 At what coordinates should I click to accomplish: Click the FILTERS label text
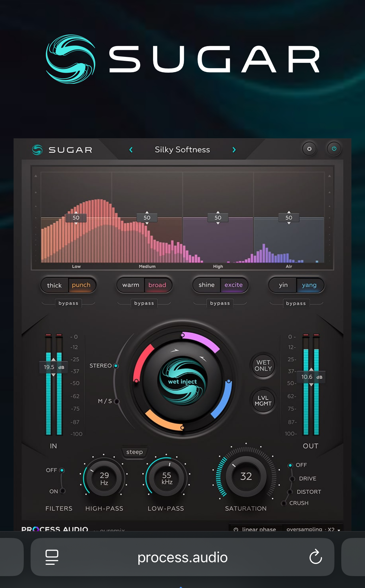pos(59,508)
